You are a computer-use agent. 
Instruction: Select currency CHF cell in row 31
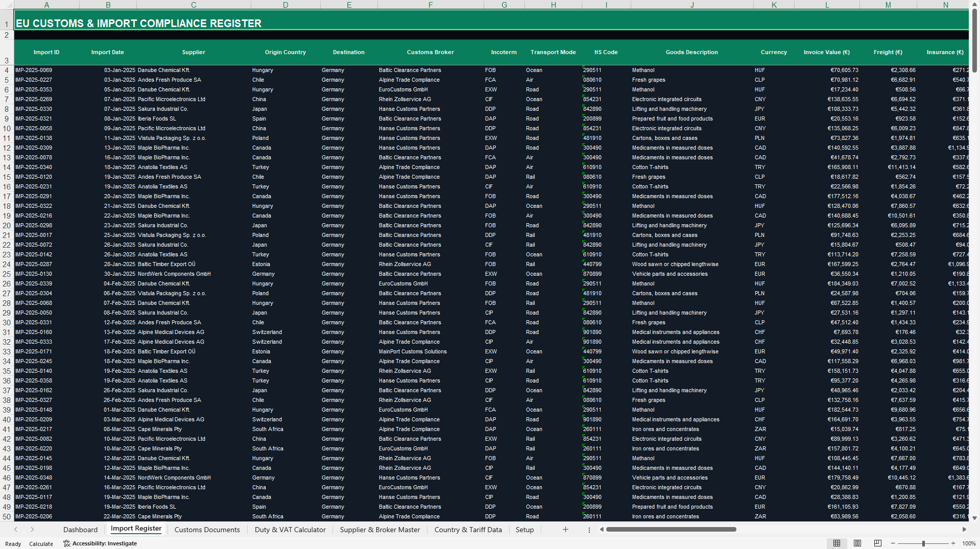point(774,332)
